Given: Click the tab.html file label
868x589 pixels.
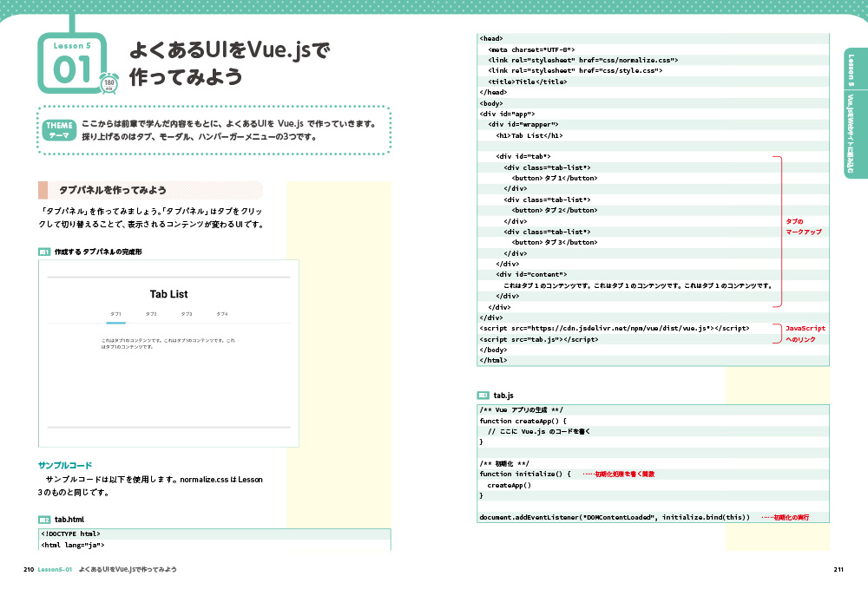Looking at the screenshot, I should tap(69, 520).
